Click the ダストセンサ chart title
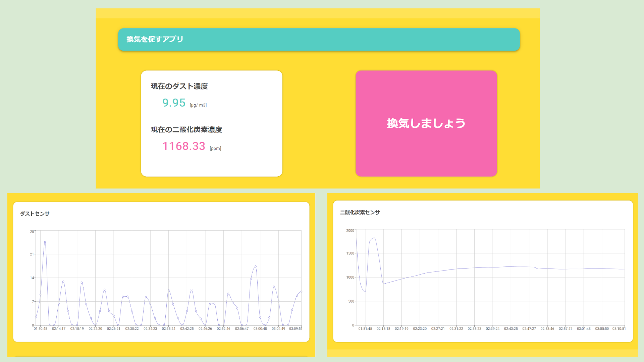The width and height of the screenshot is (644, 362). (x=35, y=213)
